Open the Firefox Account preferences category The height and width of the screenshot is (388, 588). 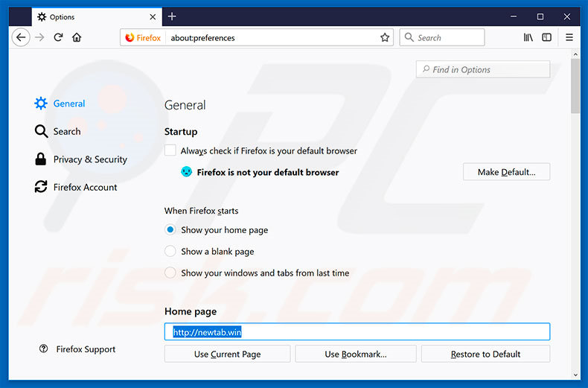coord(76,187)
